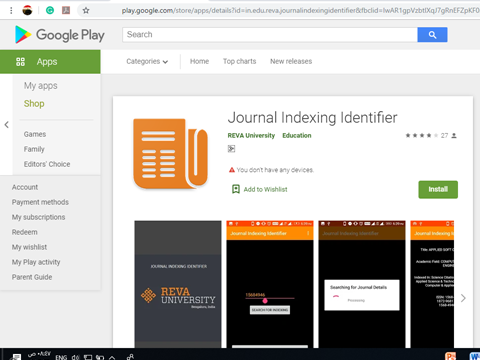Image resolution: width=480 pixels, height=360 pixels.
Task: Click the 27 ratings count
Action: point(444,135)
